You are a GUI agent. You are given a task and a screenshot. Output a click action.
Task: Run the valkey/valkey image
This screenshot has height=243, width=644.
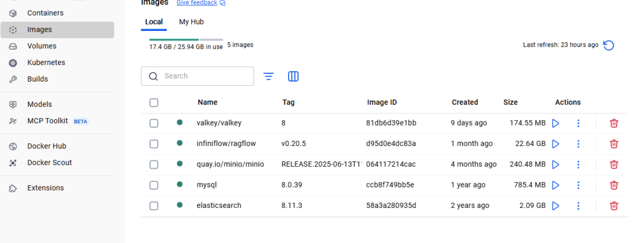point(556,123)
